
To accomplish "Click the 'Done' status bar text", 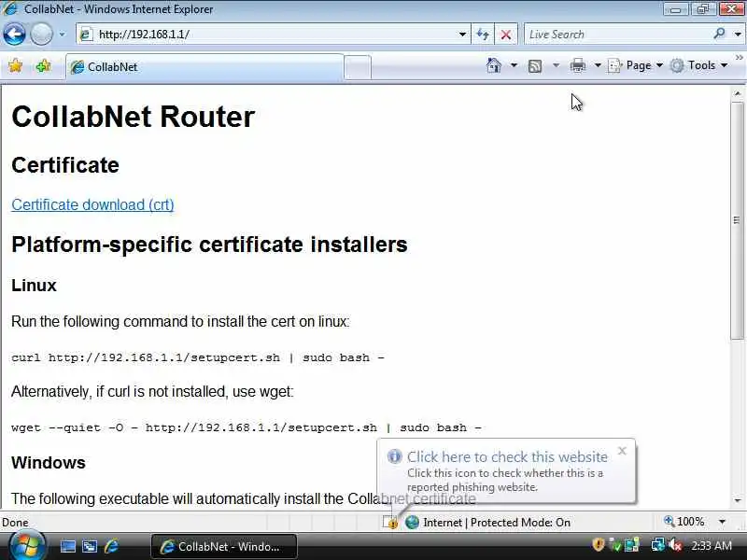I will tap(15, 523).
